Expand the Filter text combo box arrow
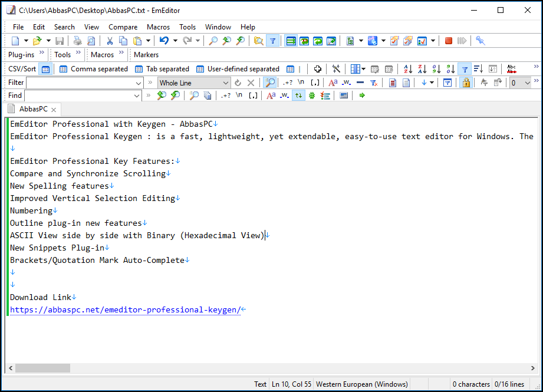 pyautogui.click(x=138, y=83)
